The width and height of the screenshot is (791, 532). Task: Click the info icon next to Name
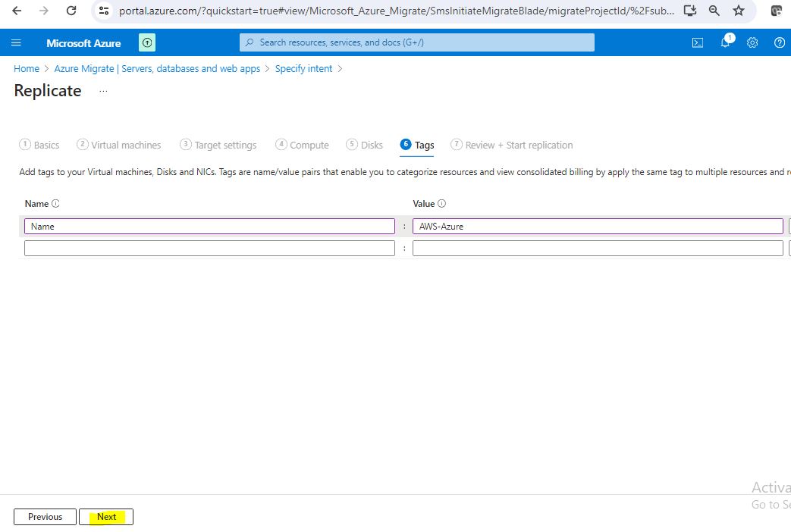tap(55, 204)
